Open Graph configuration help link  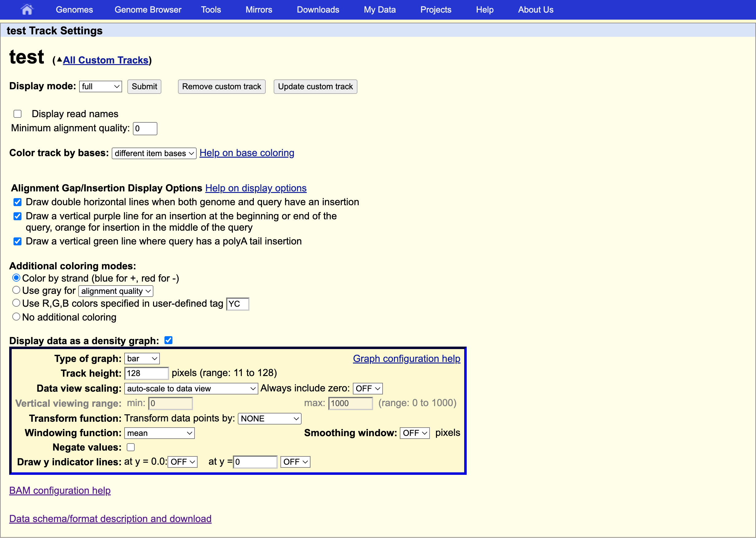coord(407,359)
